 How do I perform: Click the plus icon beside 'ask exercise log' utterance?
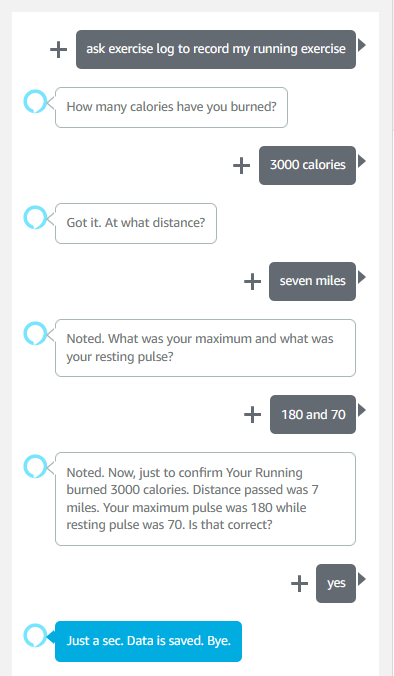pos(59,50)
